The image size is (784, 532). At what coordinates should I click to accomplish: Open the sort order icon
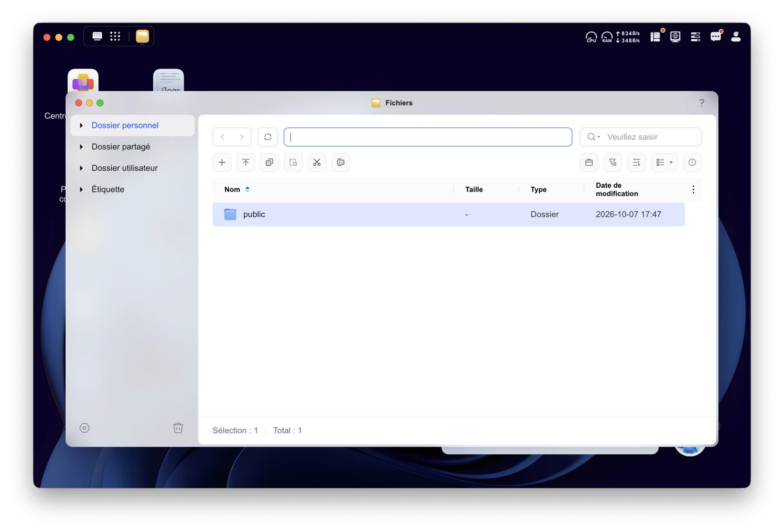[x=636, y=162]
